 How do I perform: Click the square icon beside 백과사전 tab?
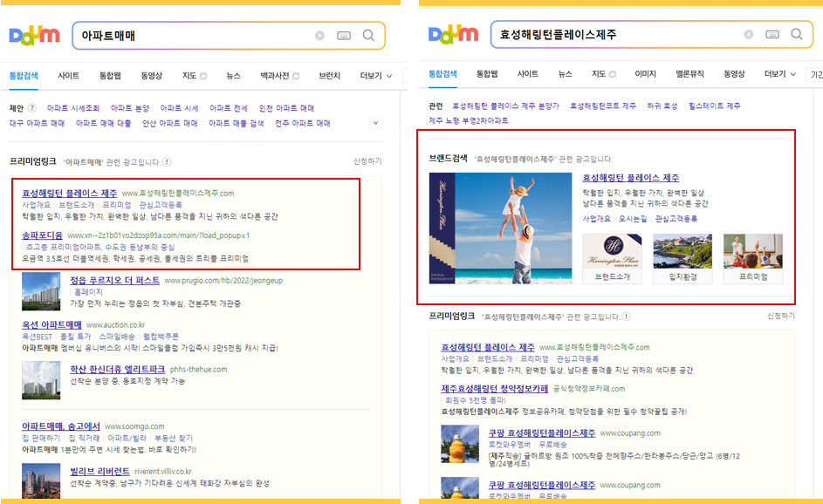[x=296, y=76]
